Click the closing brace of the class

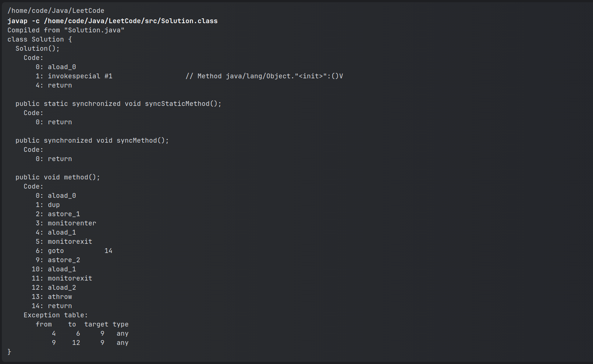tap(10, 352)
